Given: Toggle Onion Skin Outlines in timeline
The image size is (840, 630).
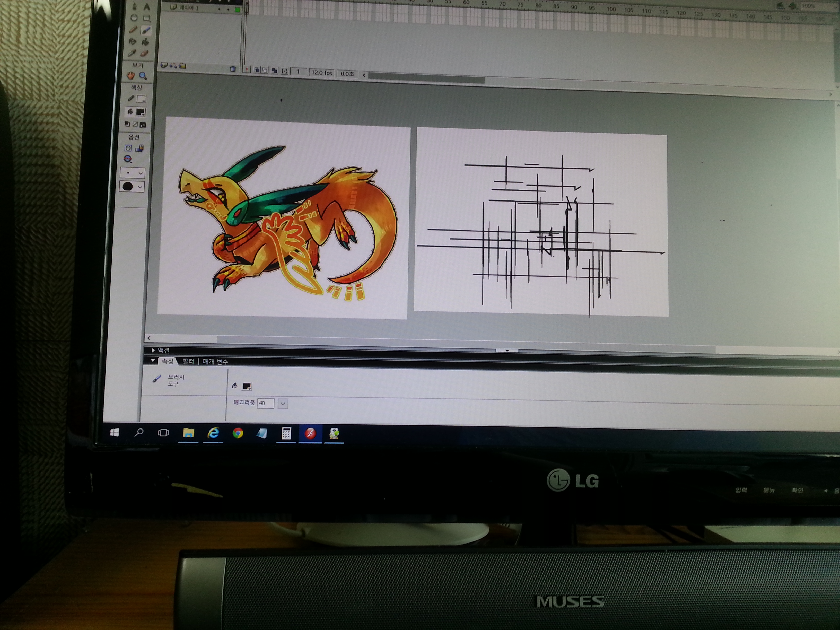Looking at the screenshot, I should (x=265, y=70).
